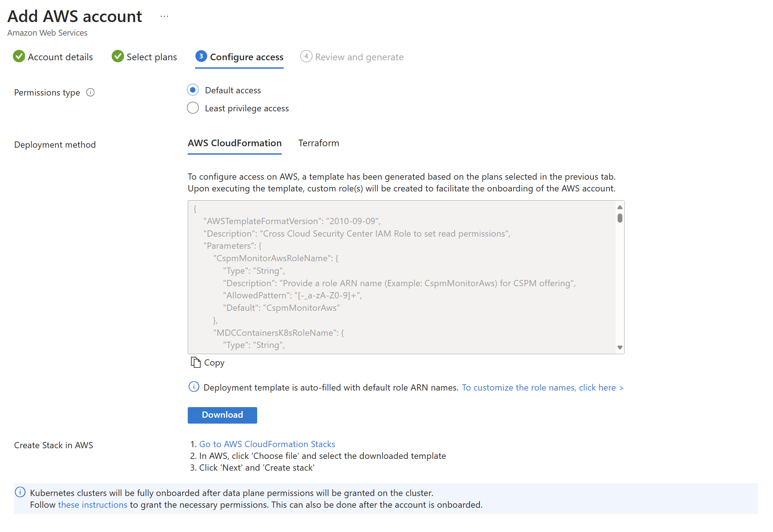The height and width of the screenshot is (532, 773).
Task: Click the info icon beside the Deployment template note
Action: (x=194, y=387)
